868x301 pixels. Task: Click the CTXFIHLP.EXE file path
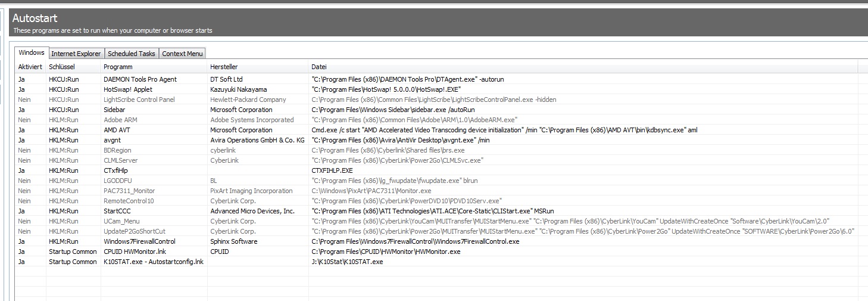click(332, 170)
